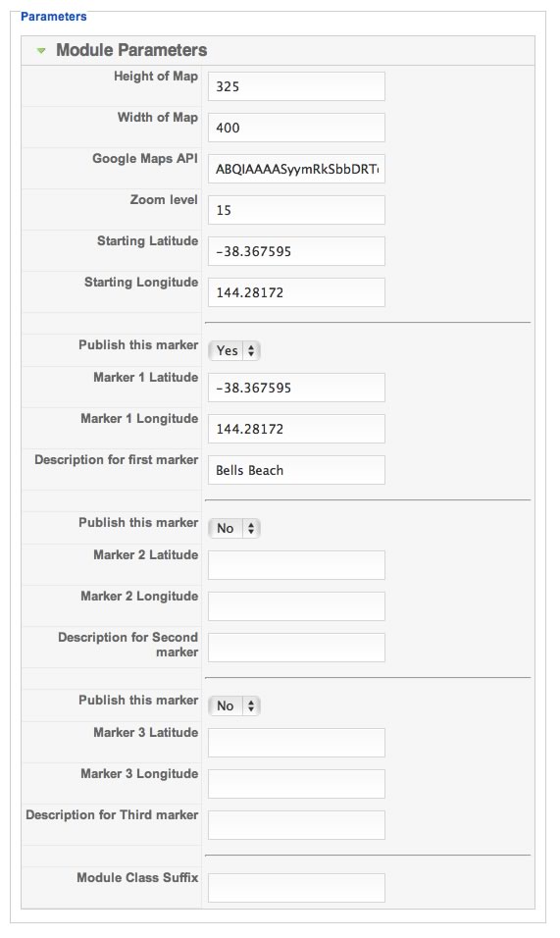Click the Marker 1 Latitude field
The image size is (560, 938).
296,389
